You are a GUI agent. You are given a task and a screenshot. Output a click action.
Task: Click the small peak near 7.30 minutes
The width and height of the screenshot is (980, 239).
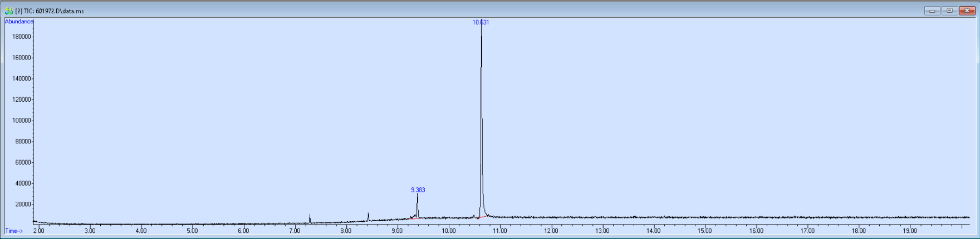[x=310, y=218]
